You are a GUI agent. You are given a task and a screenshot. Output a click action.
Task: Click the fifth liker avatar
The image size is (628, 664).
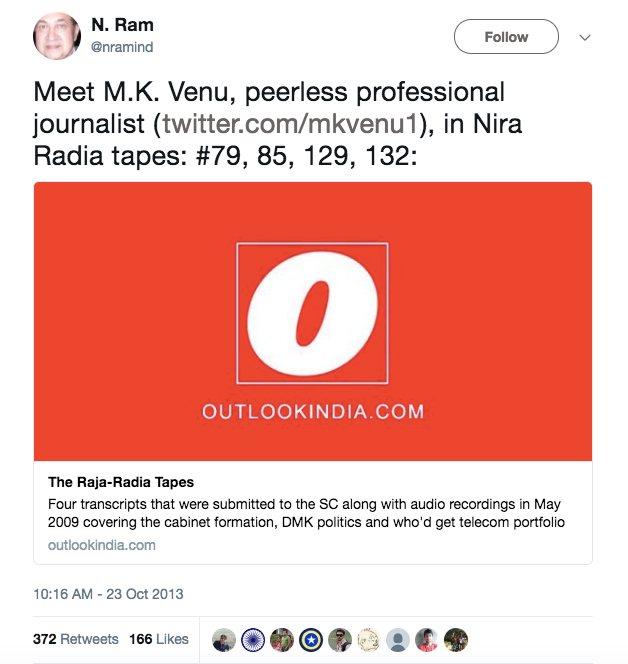(x=341, y=640)
